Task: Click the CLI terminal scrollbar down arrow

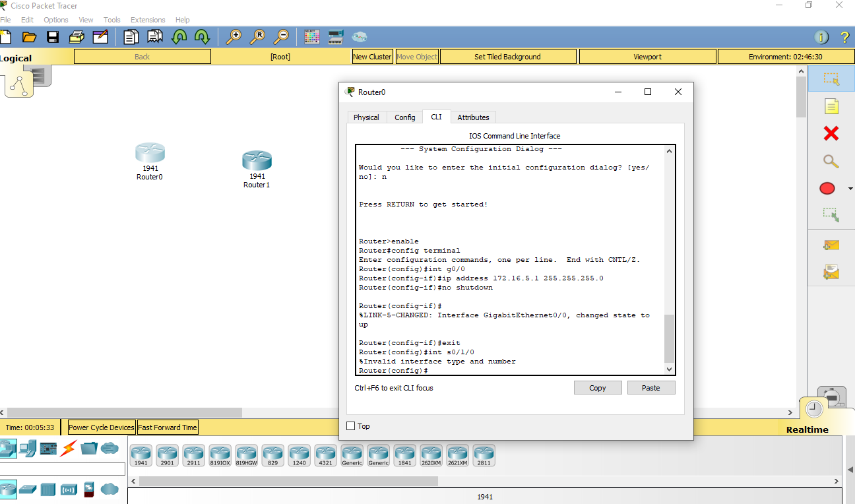Action: (x=670, y=369)
